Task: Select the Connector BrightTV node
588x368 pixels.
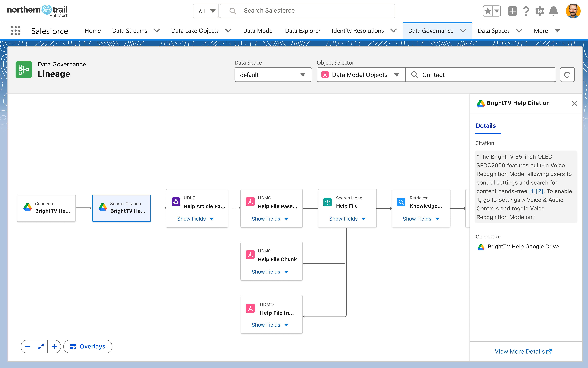Action: (x=46, y=208)
